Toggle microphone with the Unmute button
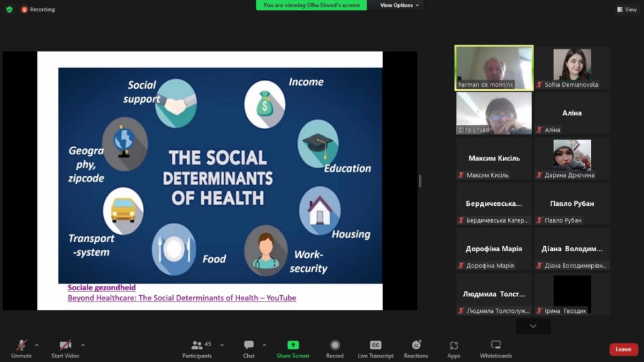The width and height of the screenshot is (644, 362). [x=21, y=345]
